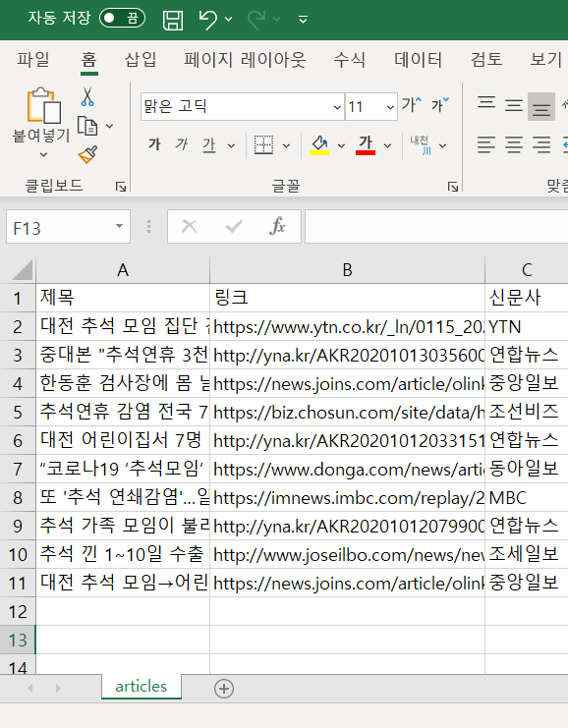Open the 맑은 고딕 font name dropdown
Screen dimensions: 568x728
[338, 107]
